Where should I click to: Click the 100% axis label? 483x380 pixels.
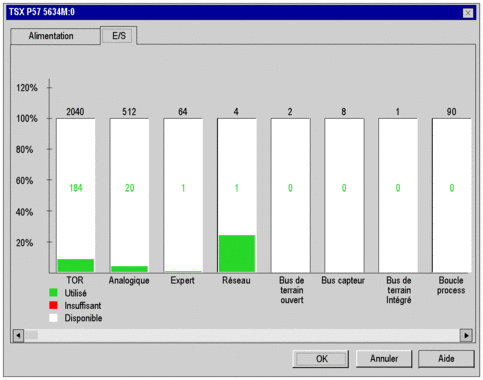[x=27, y=119]
